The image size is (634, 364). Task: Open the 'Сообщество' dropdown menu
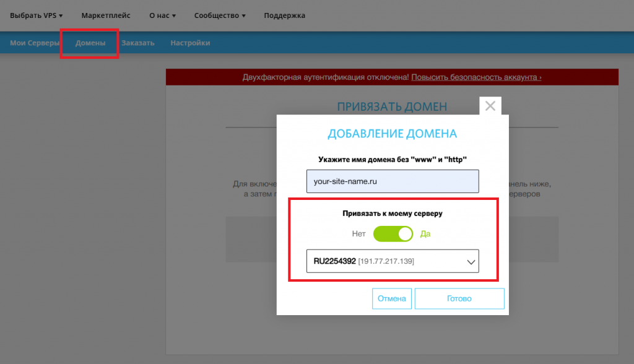point(220,15)
